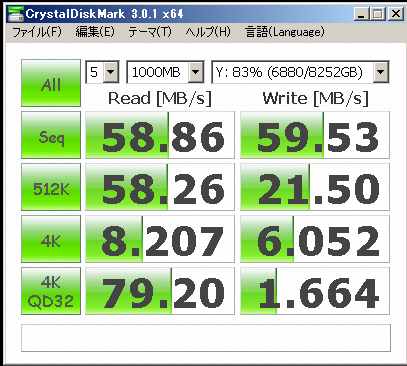Open the ヘルプ(H) menu
Viewport: 407px width, 366px height.
(208, 32)
